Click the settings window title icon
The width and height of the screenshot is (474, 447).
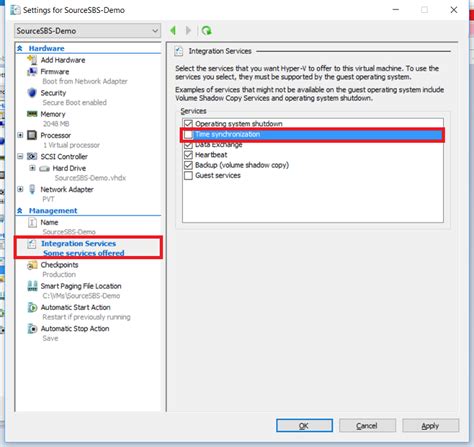[15, 10]
